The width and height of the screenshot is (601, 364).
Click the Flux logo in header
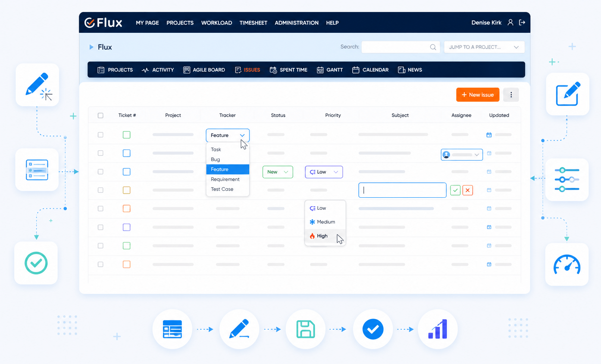(103, 23)
